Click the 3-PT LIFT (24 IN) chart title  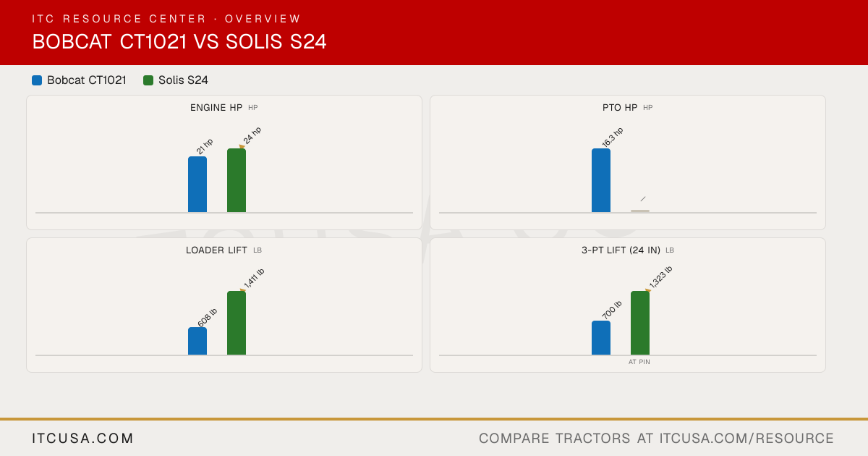[x=621, y=250]
